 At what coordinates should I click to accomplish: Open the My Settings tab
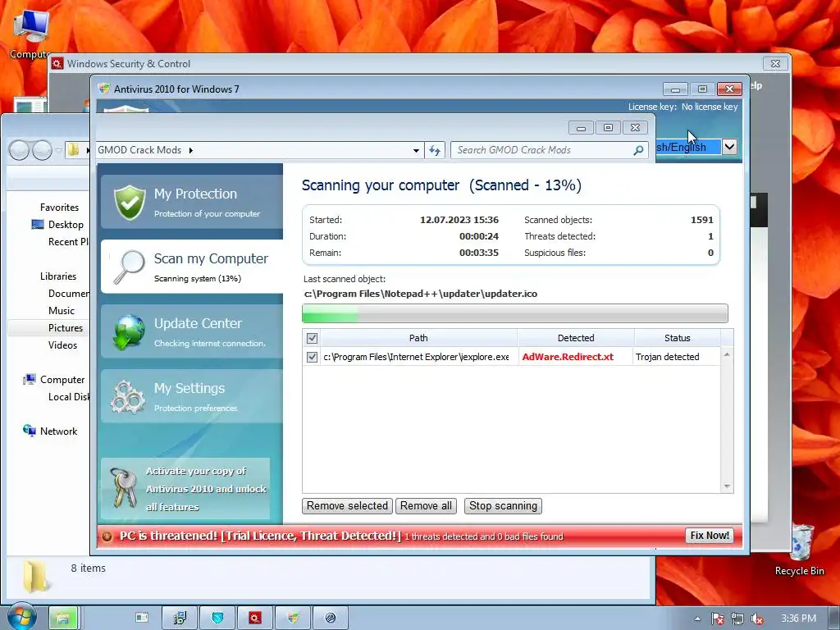192,396
